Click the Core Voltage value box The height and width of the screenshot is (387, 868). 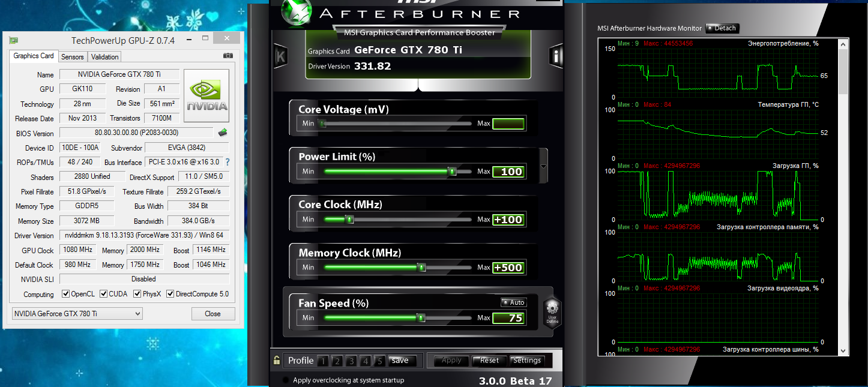[508, 124]
